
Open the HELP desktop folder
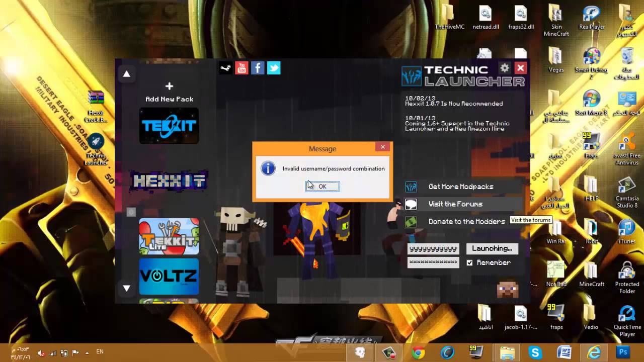coord(592,189)
